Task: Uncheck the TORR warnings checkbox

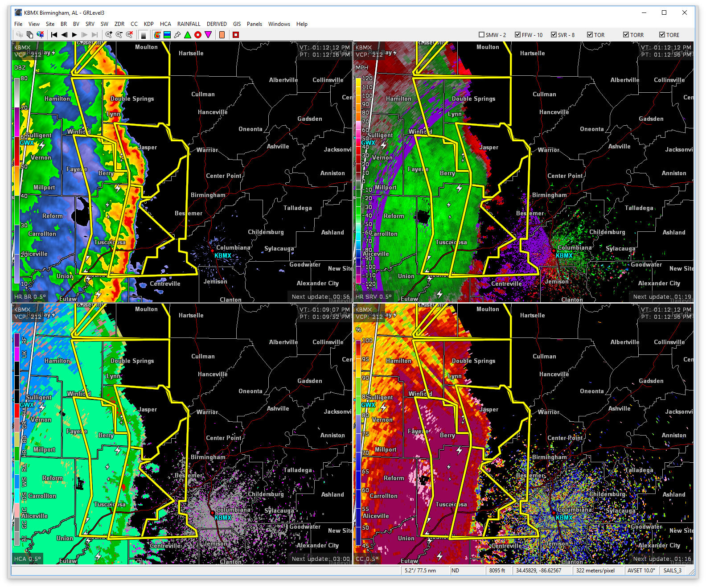Action: point(626,35)
